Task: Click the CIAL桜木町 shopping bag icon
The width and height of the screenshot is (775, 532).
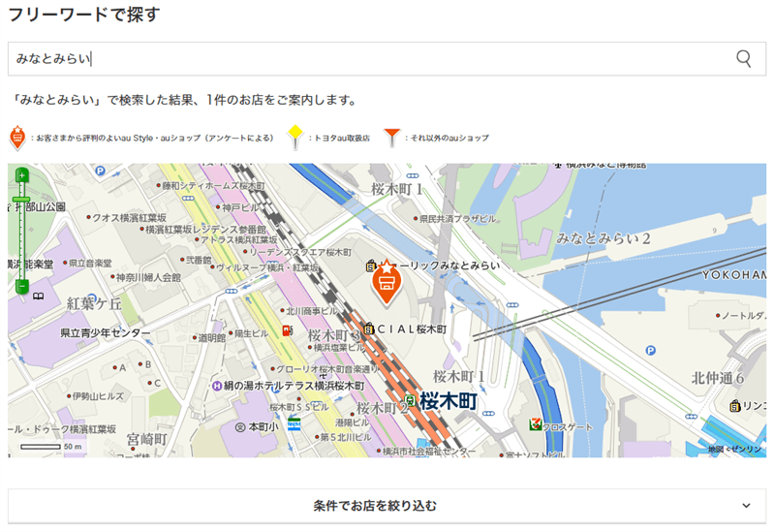Action: (x=368, y=329)
